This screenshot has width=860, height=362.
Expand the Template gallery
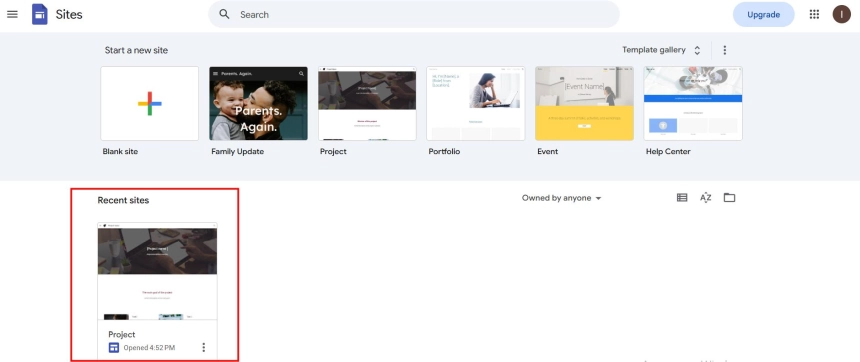click(x=661, y=50)
